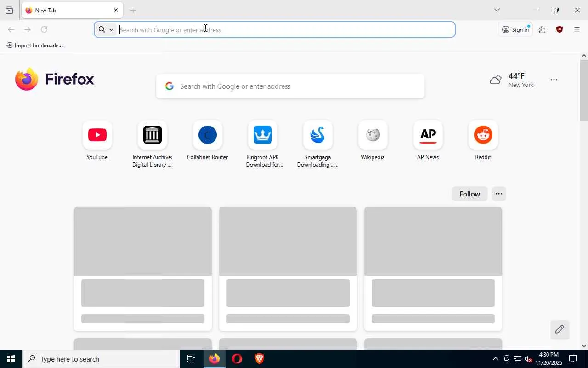Open the Firefox hamburger application menu
This screenshot has height=368, width=588.
[x=577, y=30]
